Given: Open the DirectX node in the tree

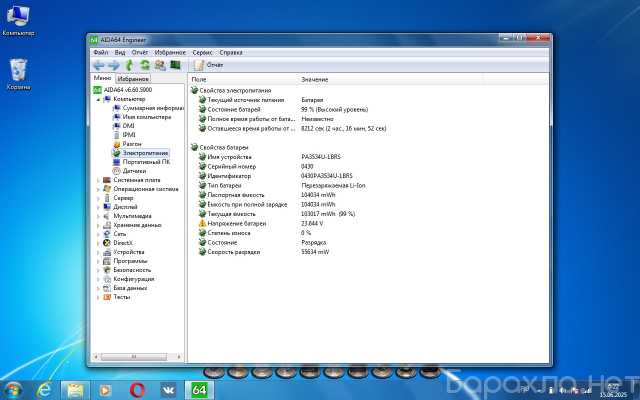Looking at the screenshot, I should (123, 243).
